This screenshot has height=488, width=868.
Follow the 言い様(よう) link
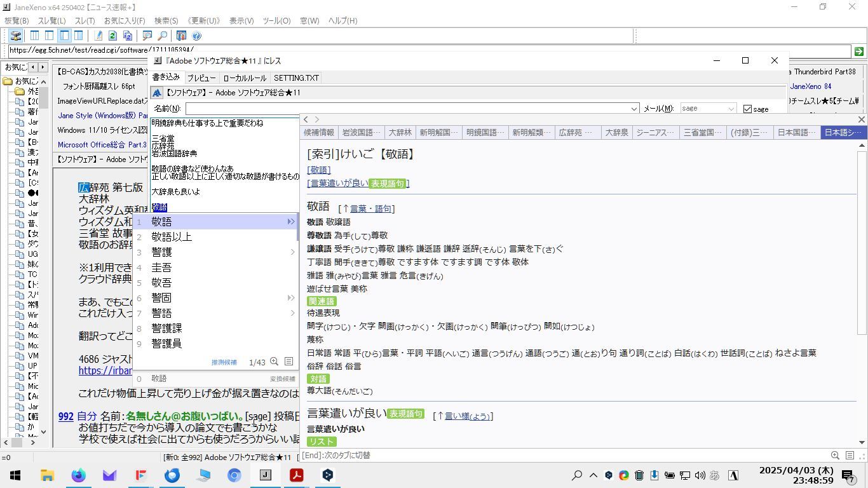[x=467, y=416]
